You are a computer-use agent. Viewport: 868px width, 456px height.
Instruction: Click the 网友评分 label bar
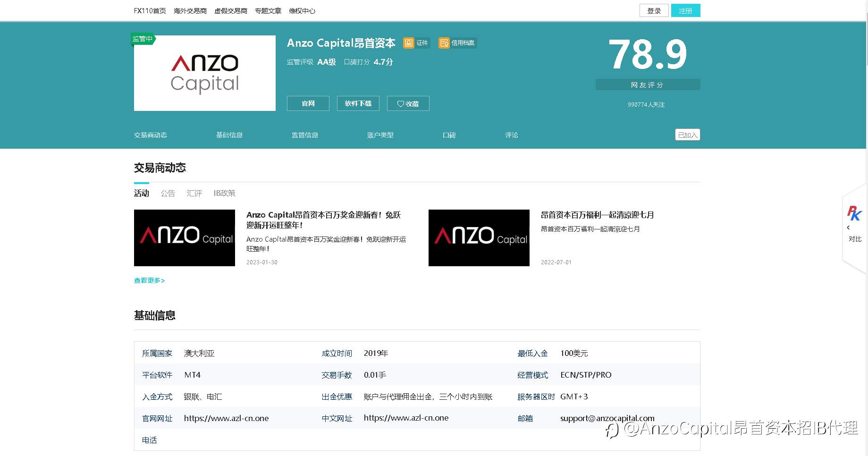(648, 84)
